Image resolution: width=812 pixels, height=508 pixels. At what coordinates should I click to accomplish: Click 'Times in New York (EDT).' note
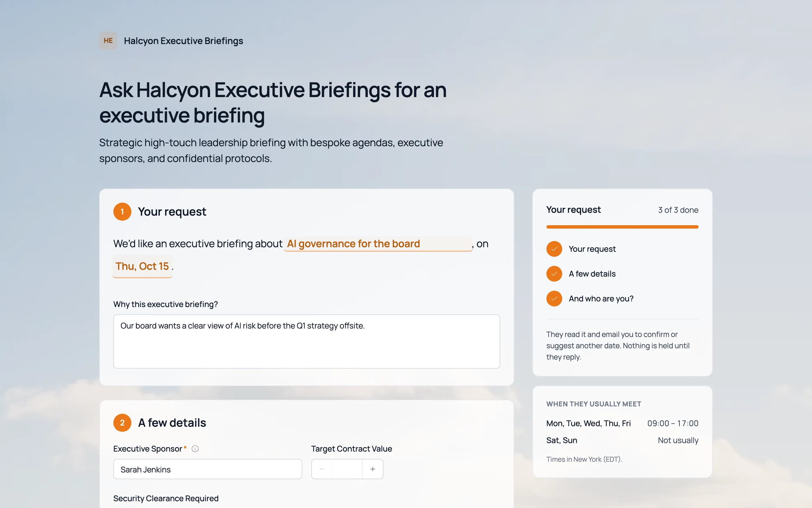pos(584,459)
